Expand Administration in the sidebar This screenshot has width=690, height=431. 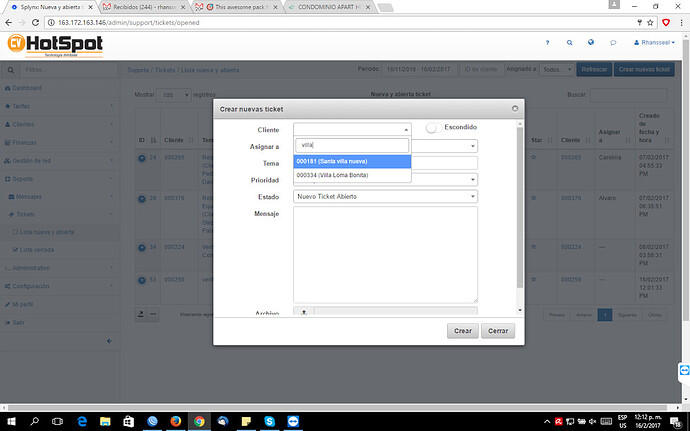tap(59, 268)
